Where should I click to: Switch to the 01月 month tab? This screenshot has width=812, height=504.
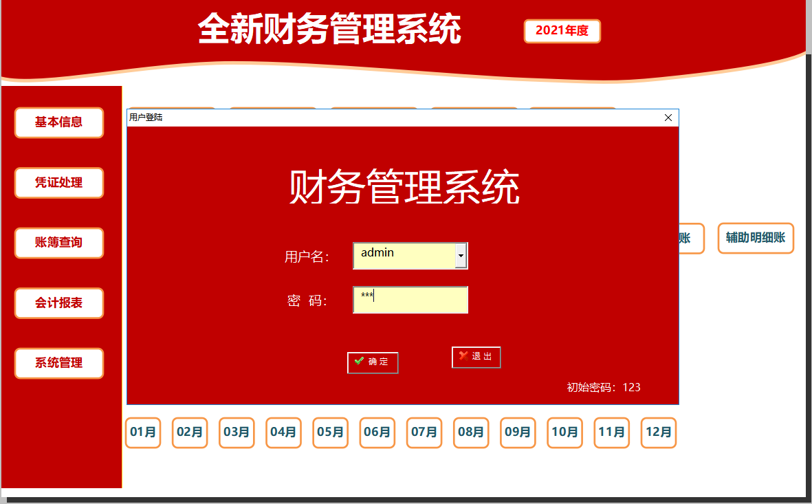142,432
